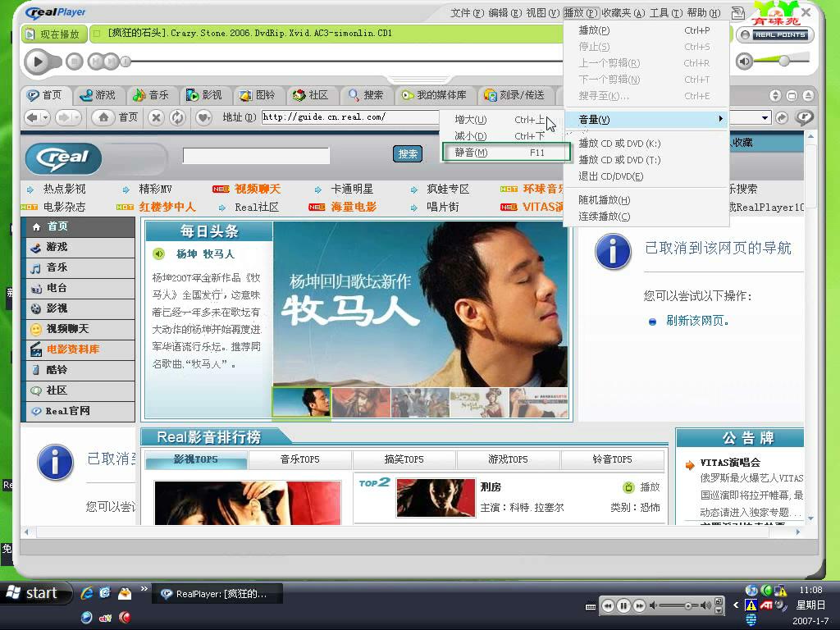Viewport: 840px width, 630px height.
Task: Click the taskbar mini-player pause button
Action: pyautogui.click(x=623, y=606)
